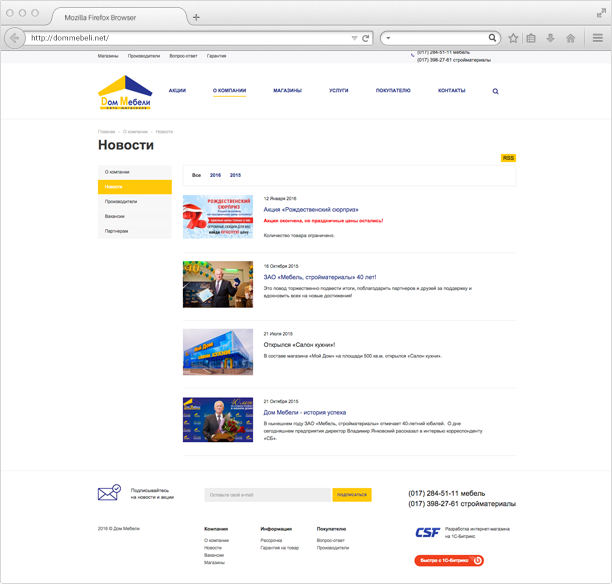Click the email subscription input field
This screenshot has width=612, height=584.
[267, 495]
